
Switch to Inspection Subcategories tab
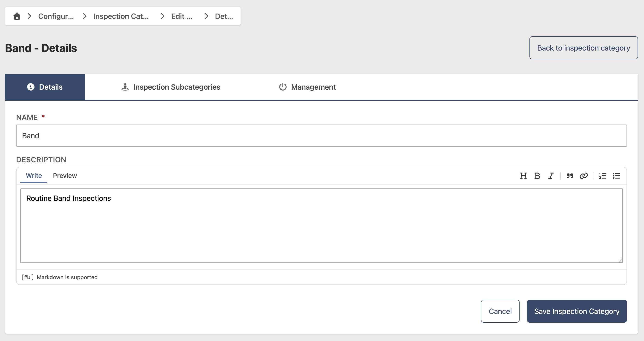[171, 87]
